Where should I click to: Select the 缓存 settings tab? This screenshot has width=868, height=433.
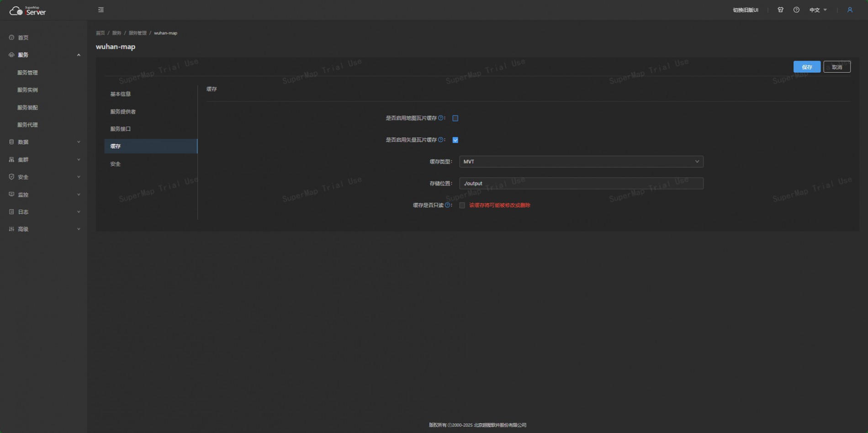point(151,146)
